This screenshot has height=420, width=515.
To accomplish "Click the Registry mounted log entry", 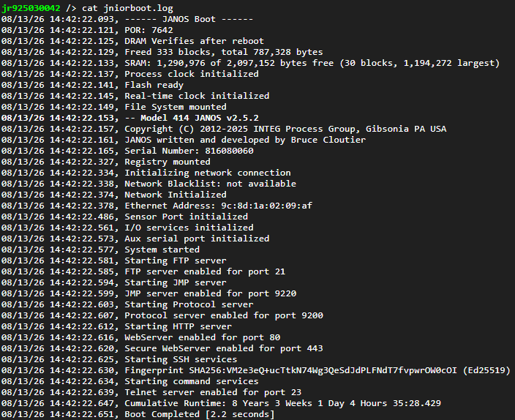I will [106, 162].
